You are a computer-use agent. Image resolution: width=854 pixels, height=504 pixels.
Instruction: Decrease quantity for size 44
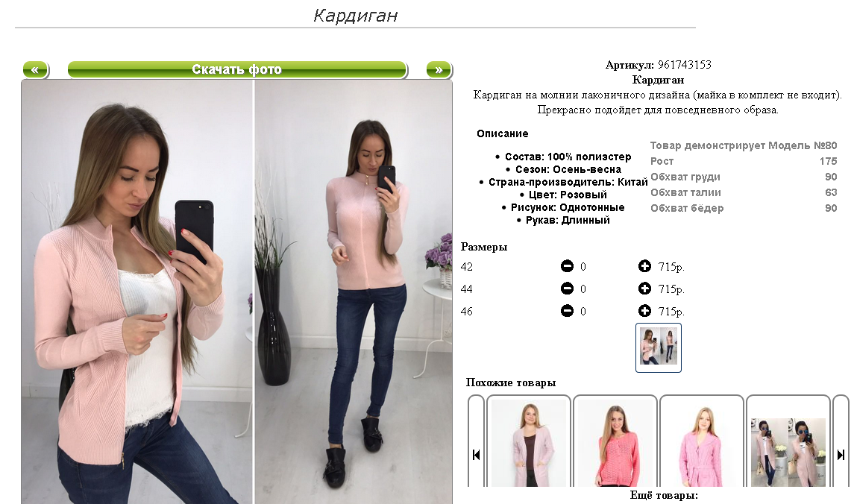[x=567, y=289]
